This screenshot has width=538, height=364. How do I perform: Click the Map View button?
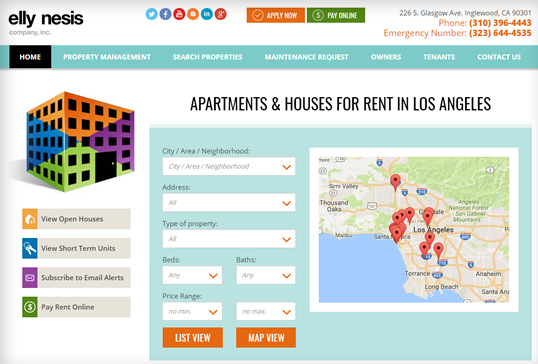[266, 338]
